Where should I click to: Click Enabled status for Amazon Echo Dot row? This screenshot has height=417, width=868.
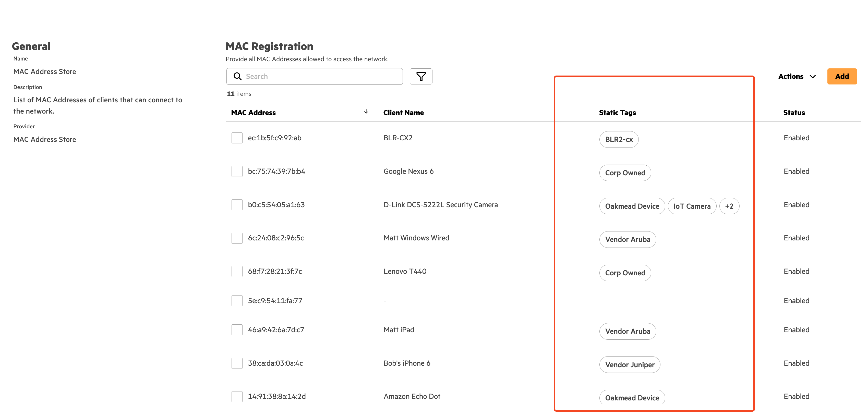(796, 396)
